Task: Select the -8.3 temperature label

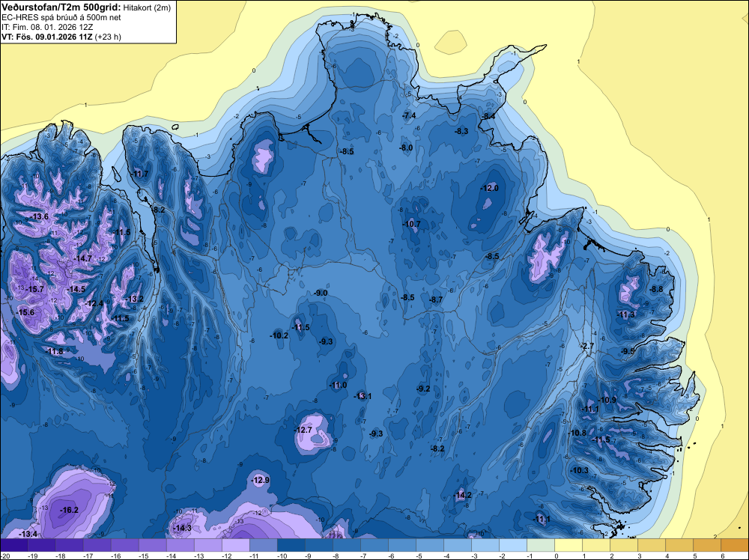Action: [x=461, y=131]
